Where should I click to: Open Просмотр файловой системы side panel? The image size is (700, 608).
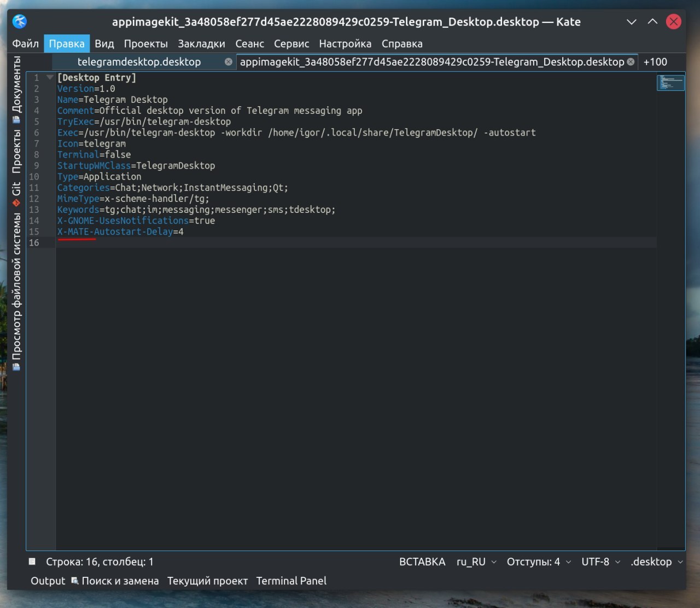coord(16,292)
